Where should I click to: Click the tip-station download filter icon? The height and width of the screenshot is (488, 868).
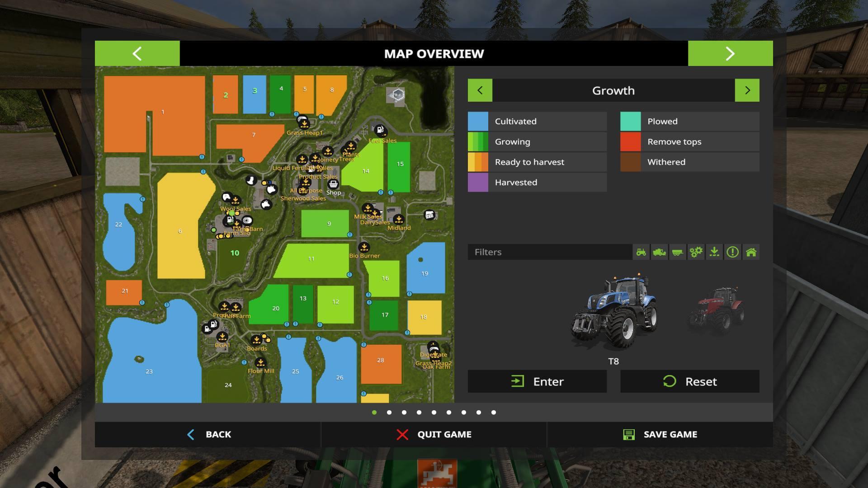pyautogui.click(x=714, y=252)
